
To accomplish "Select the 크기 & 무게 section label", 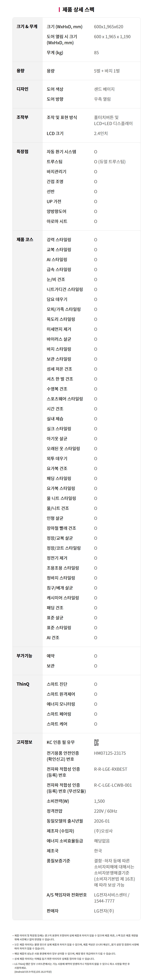I will [27, 27].
